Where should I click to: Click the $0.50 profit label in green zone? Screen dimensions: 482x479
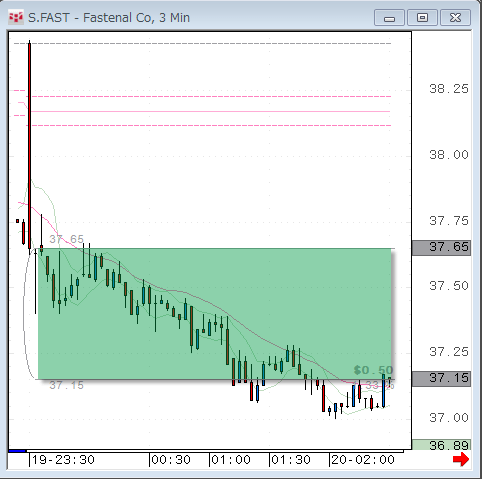(x=373, y=370)
